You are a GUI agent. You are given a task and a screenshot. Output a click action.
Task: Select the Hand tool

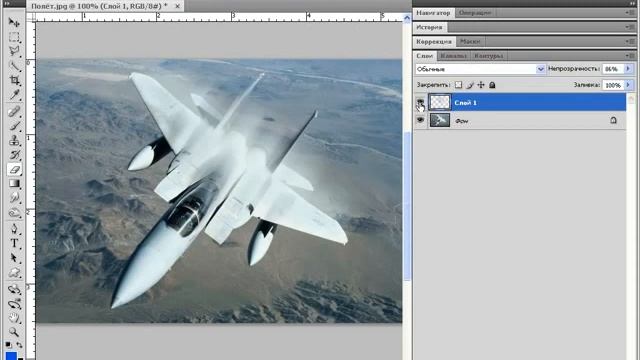click(x=14, y=318)
